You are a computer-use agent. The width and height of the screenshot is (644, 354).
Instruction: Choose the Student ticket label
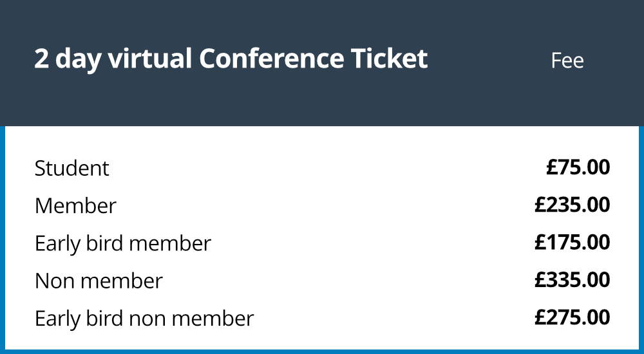point(72,169)
